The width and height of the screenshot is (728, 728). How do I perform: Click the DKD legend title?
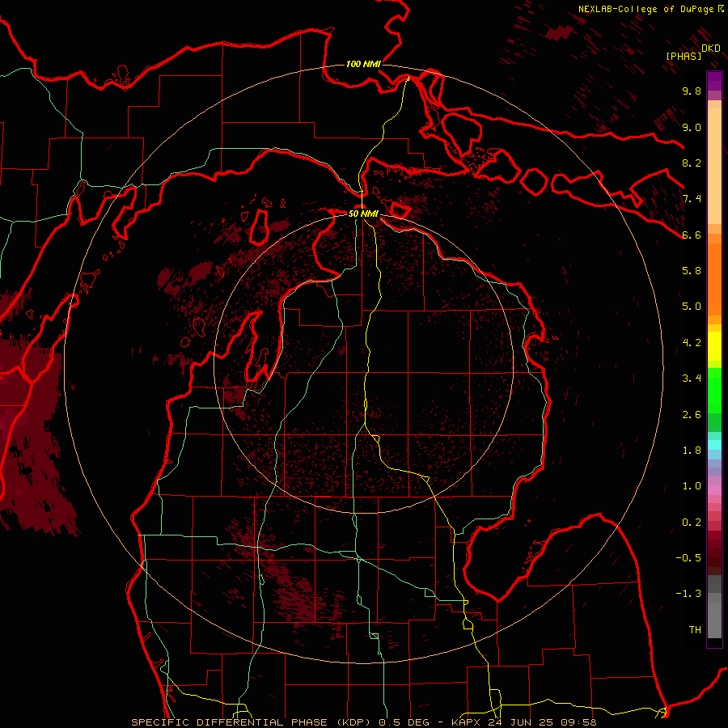(x=711, y=49)
